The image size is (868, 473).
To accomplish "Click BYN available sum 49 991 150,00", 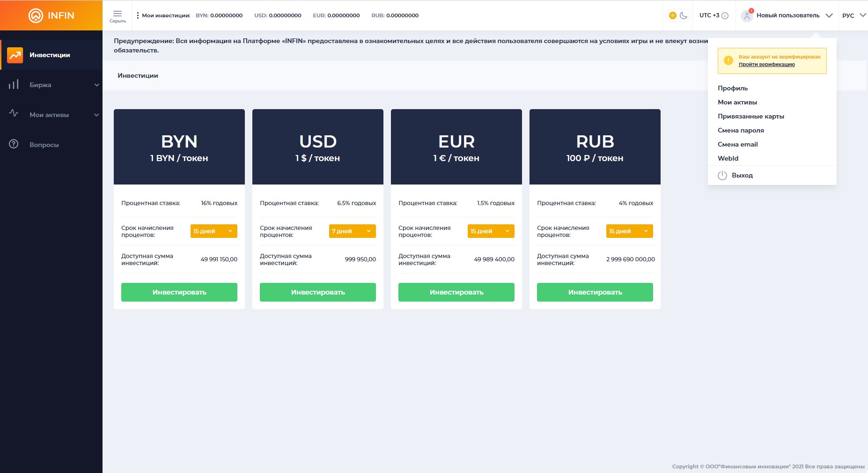I will [x=219, y=259].
